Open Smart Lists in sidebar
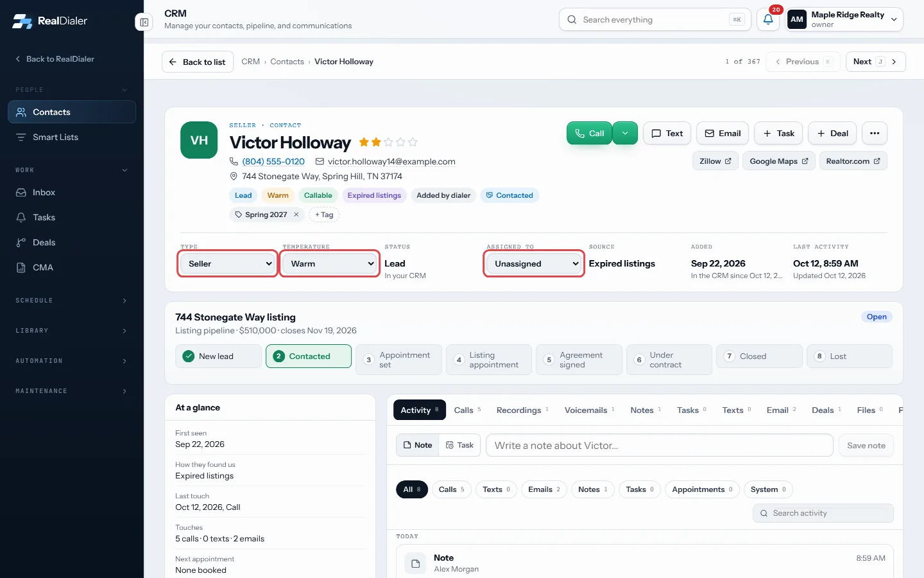 (72, 137)
